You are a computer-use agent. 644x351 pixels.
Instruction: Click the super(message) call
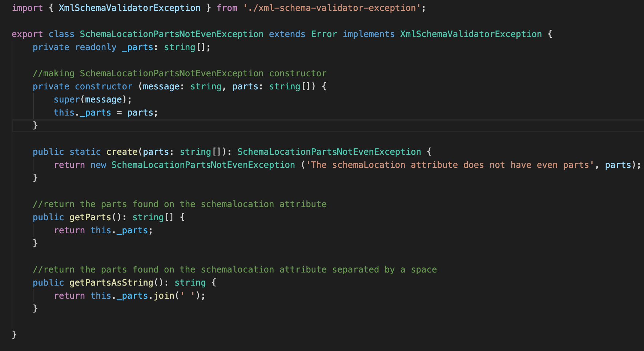point(93,99)
